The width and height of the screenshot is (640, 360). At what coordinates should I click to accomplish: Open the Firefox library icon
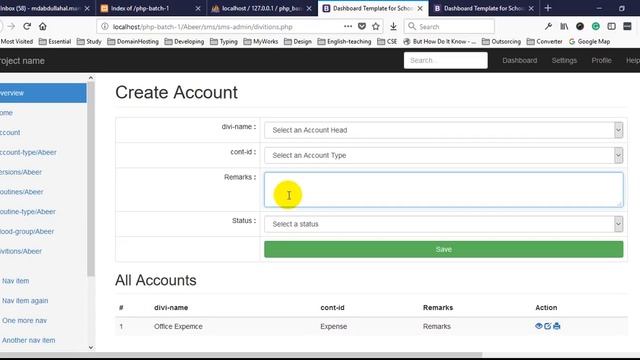click(564, 27)
